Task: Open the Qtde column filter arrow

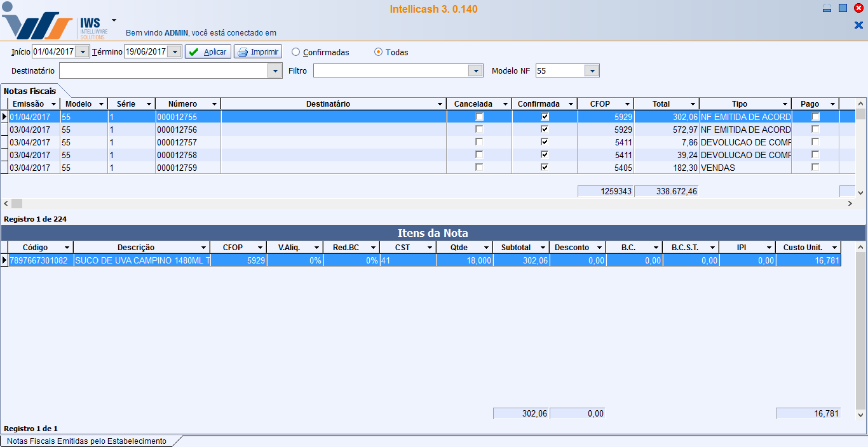Action: click(x=486, y=248)
